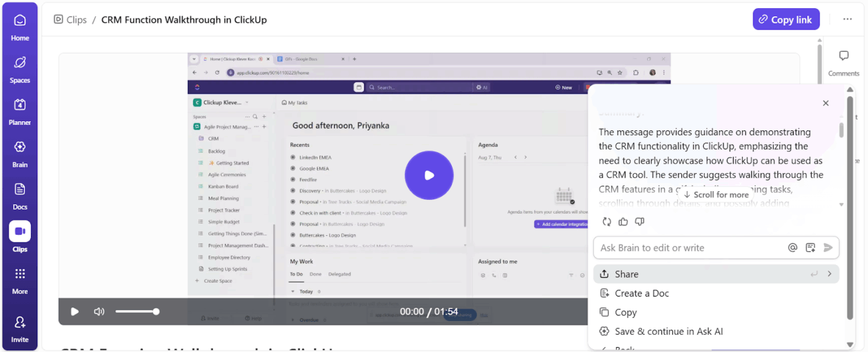Give thumbs up to the summary
Image resolution: width=868 pixels, height=352 pixels.
tap(623, 222)
